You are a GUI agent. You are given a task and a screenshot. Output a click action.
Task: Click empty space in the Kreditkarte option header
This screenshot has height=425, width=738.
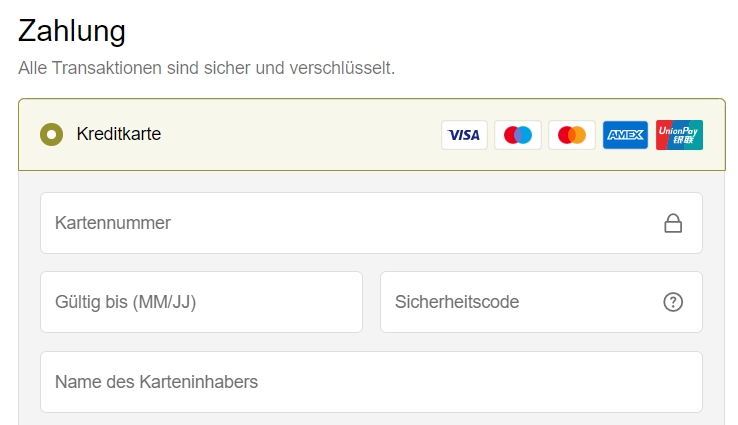point(301,135)
